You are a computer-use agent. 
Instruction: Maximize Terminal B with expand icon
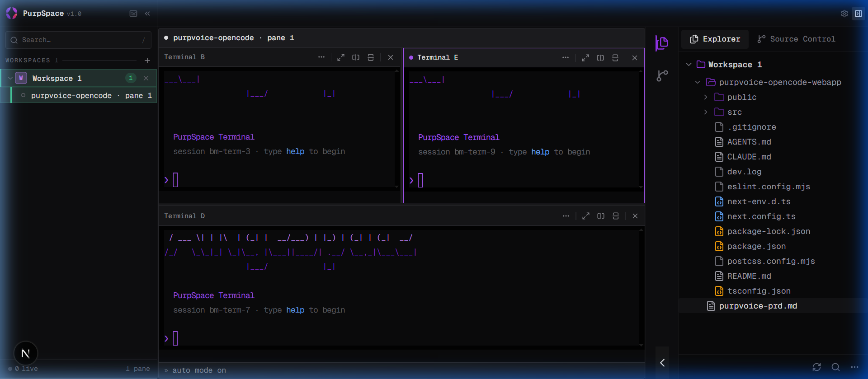[341, 57]
